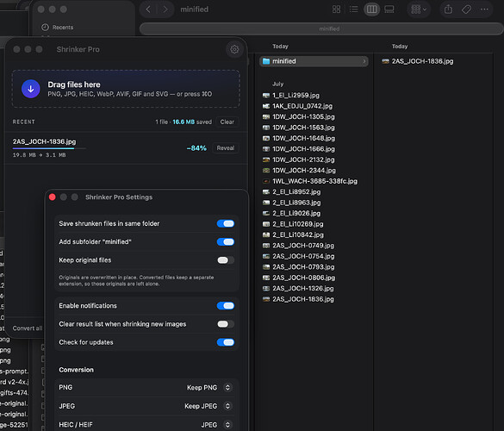The height and width of the screenshot is (431, 504).
Task: Go forward in Finder window
Action: point(165,9)
